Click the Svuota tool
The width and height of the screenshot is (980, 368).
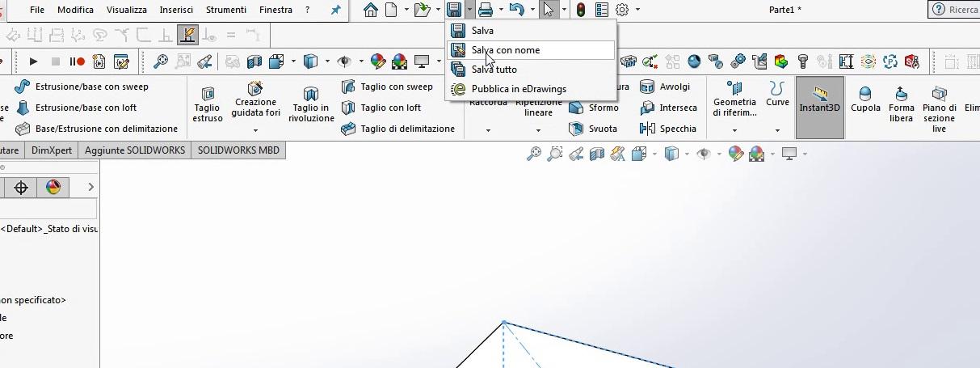click(x=593, y=129)
